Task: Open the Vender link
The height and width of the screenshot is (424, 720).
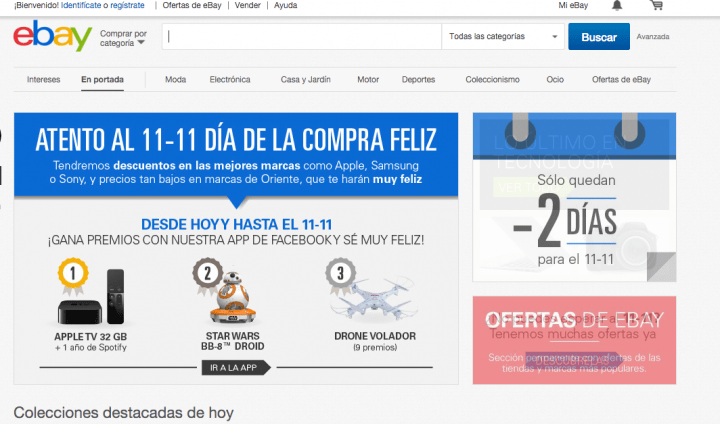Action: [248, 6]
